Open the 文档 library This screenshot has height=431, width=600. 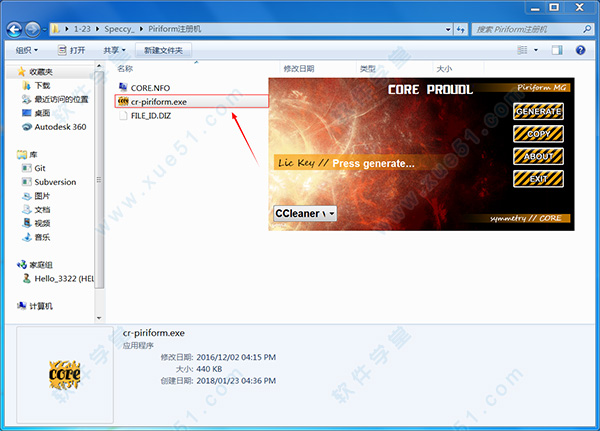click(x=42, y=209)
